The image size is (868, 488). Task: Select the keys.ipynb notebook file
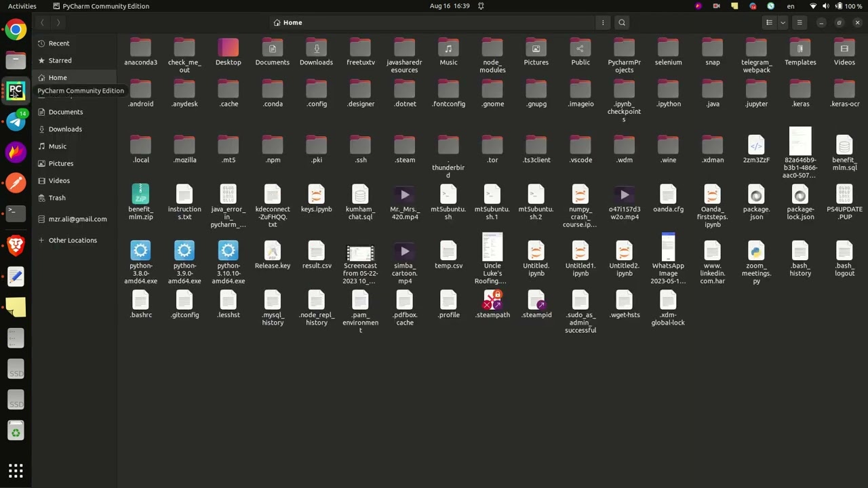click(317, 199)
